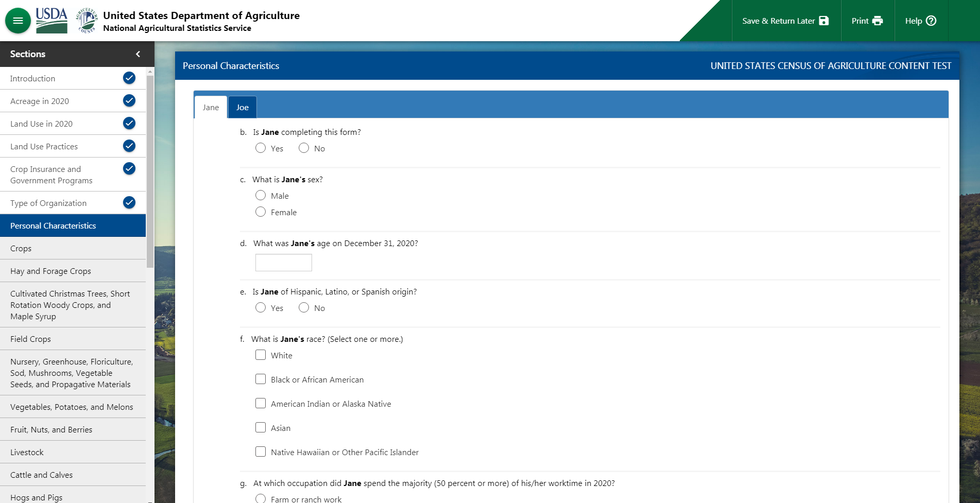Select Farm or ranch work occupation

[x=261, y=498]
